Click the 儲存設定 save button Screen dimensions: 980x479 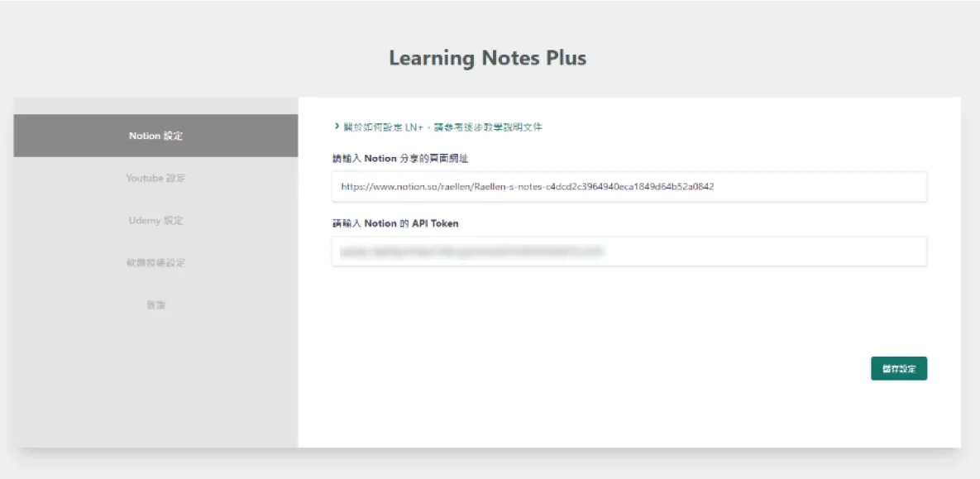click(x=898, y=367)
